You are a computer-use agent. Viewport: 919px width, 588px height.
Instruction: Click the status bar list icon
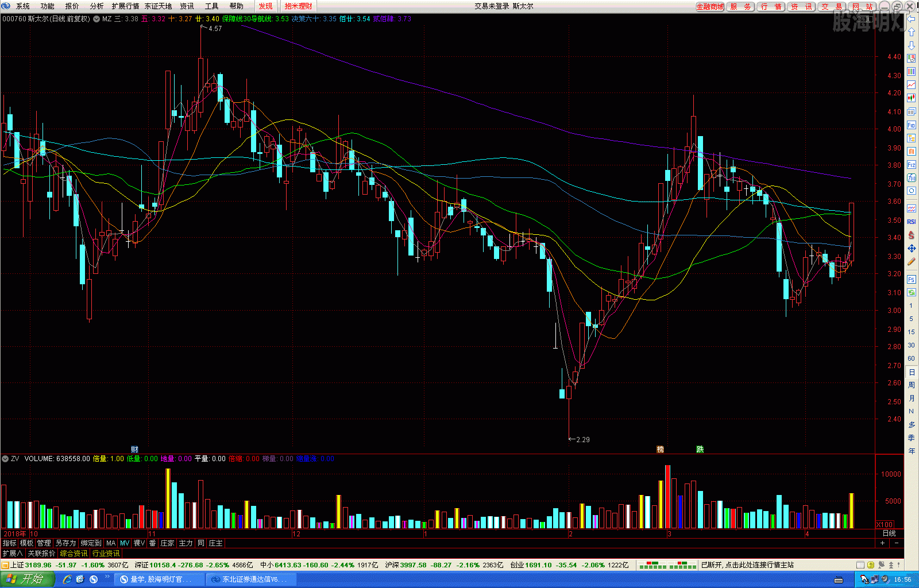click(x=860, y=565)
